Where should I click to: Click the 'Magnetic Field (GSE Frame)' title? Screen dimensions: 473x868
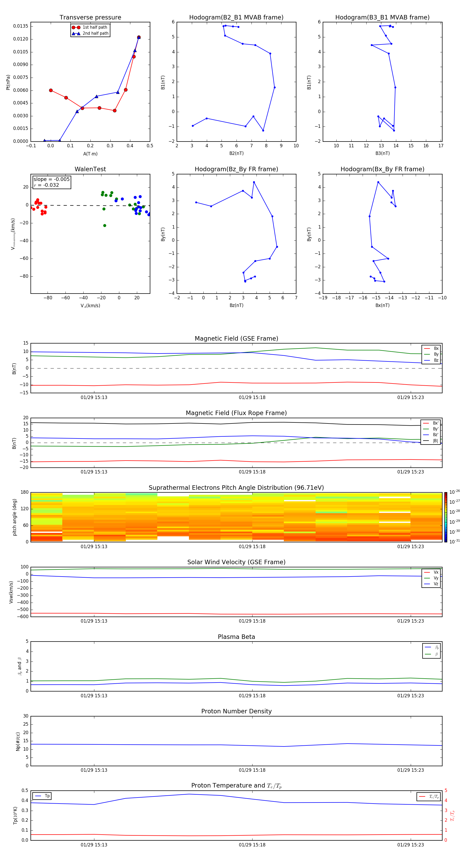236,339
